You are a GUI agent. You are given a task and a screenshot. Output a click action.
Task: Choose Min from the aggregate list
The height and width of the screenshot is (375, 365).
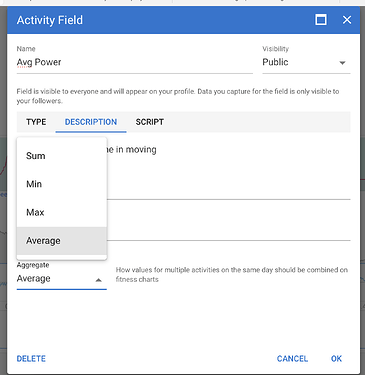tap(62, 184)
